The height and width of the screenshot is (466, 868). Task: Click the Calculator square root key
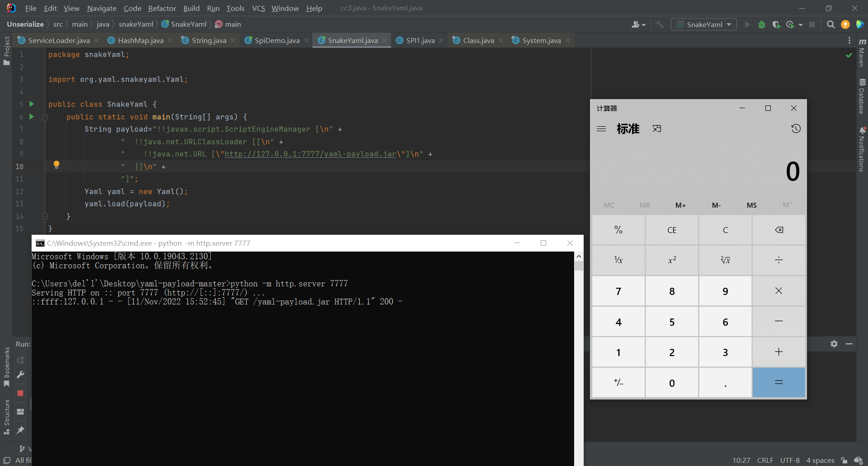click(x=725, y=260)
